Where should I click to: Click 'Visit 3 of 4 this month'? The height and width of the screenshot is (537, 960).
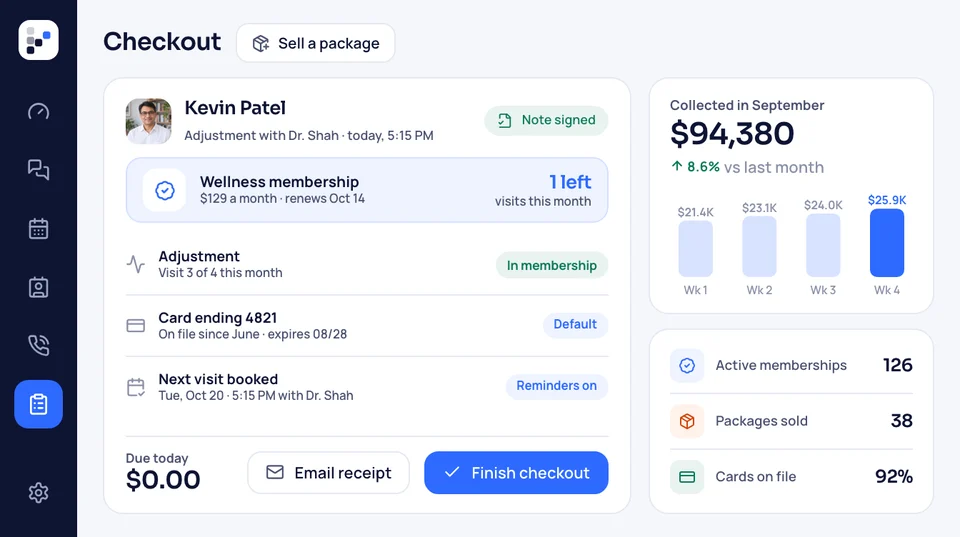220,272
